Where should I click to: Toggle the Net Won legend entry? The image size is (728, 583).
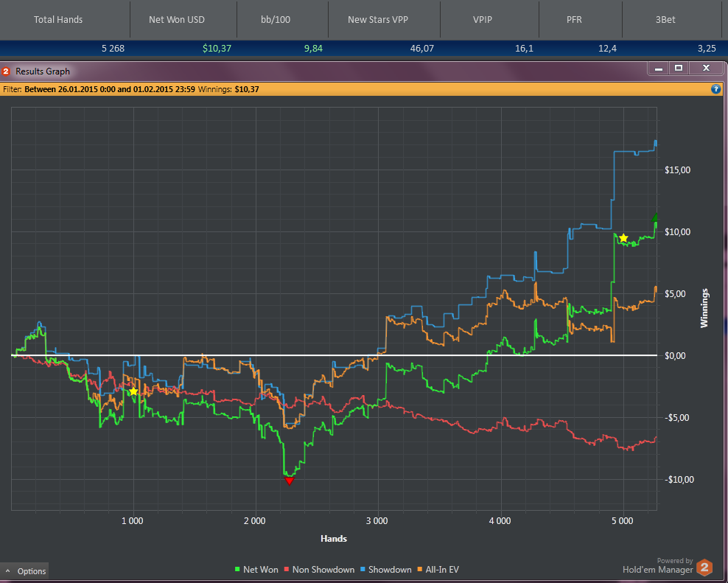[x=256, y=570]
